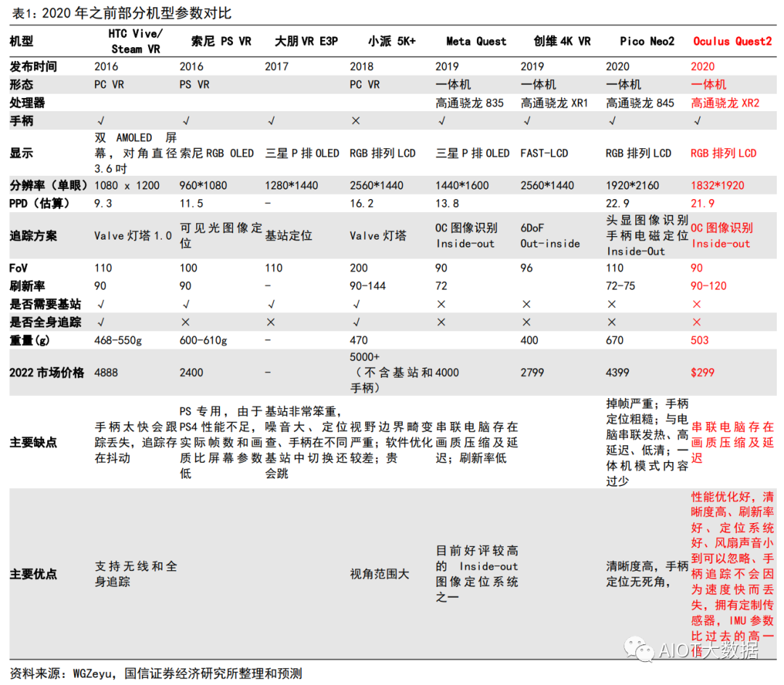
Task: Select the red Oculus Quest2 column header
Action: (734, 41)
